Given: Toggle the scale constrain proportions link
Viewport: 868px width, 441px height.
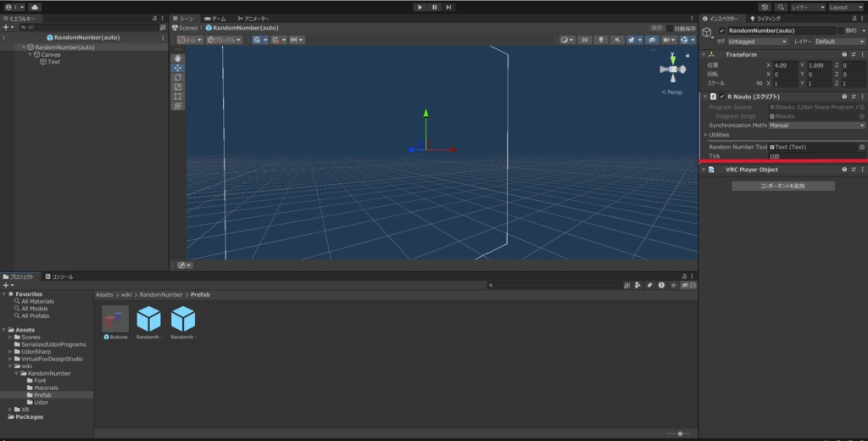Looking at the screenshot, I should (x=759, y=83).
